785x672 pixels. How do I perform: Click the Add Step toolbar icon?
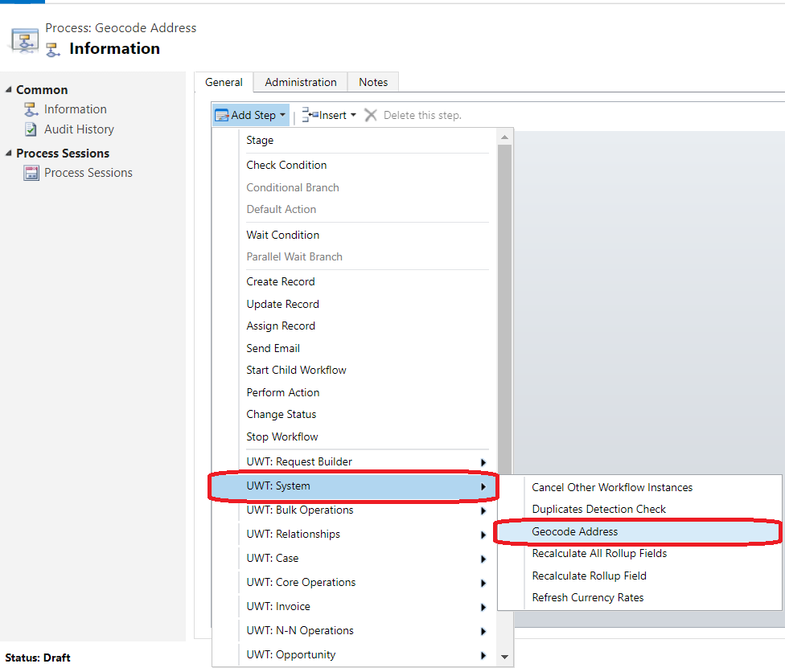222,115
